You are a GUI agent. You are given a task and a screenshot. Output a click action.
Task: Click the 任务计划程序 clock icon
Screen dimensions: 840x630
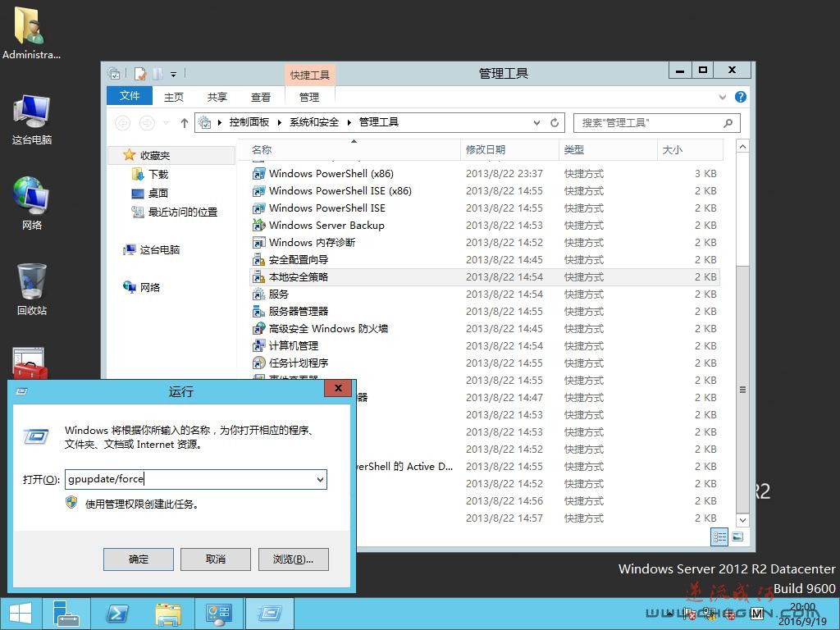tap(258, 363)
